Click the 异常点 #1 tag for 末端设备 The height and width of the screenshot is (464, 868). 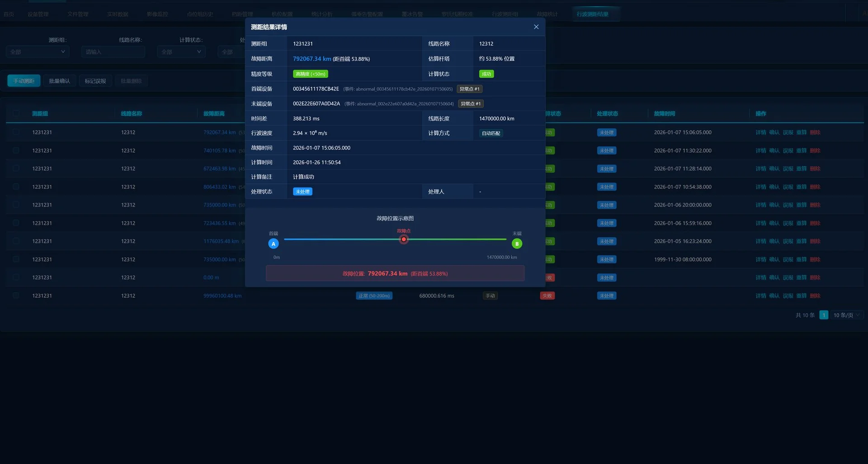471,104
